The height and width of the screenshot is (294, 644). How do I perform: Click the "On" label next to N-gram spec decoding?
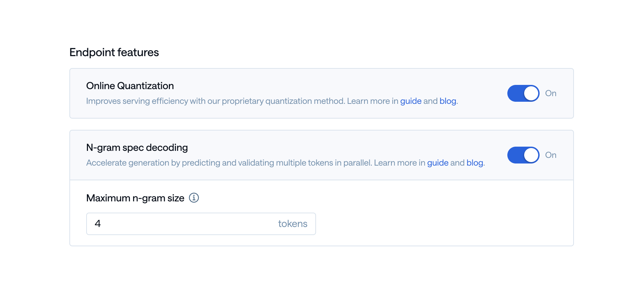point(551,155)
